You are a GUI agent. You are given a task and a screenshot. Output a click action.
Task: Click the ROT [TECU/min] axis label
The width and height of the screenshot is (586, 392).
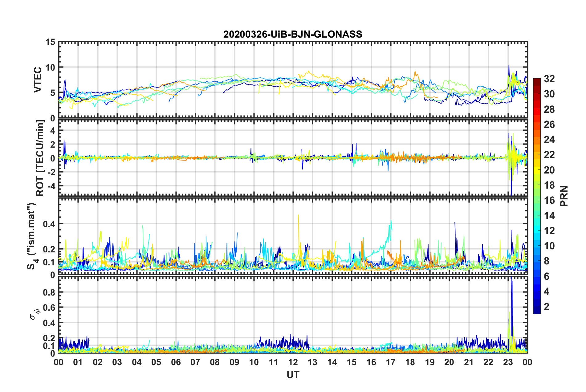pyautogui.click(x=40, y=158)
